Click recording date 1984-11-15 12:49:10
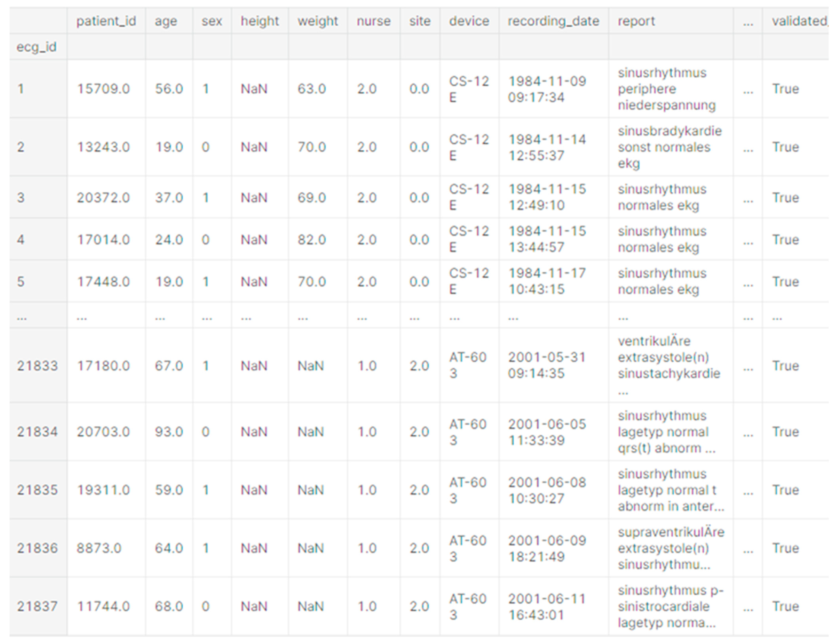The image size is (840, 644). tap(547, 197)
